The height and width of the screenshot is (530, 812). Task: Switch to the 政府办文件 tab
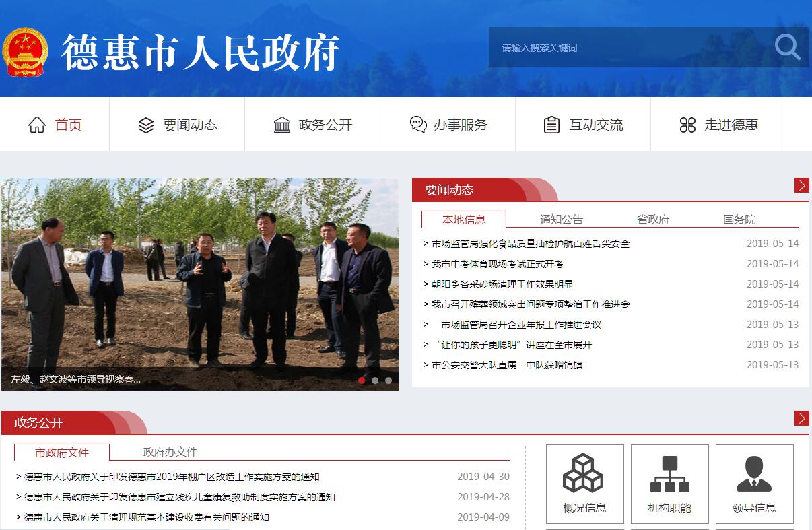click(x=170, y=452)
